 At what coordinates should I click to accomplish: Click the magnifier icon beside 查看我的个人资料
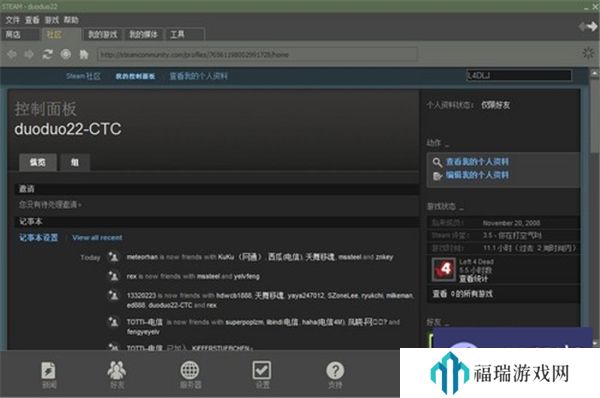coord(437,162)
